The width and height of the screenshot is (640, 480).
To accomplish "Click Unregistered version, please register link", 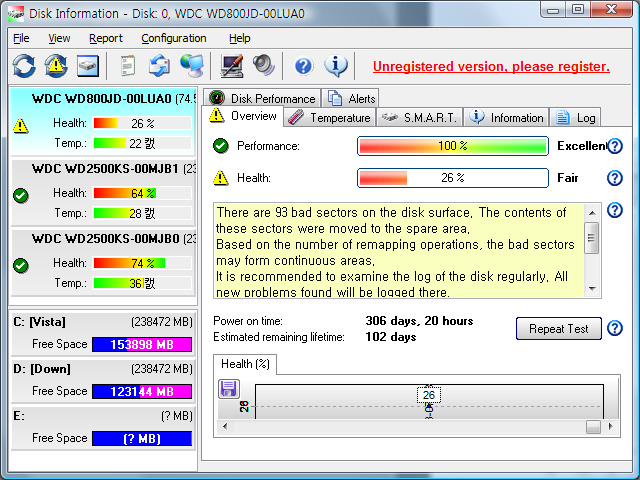I will 491,67.
